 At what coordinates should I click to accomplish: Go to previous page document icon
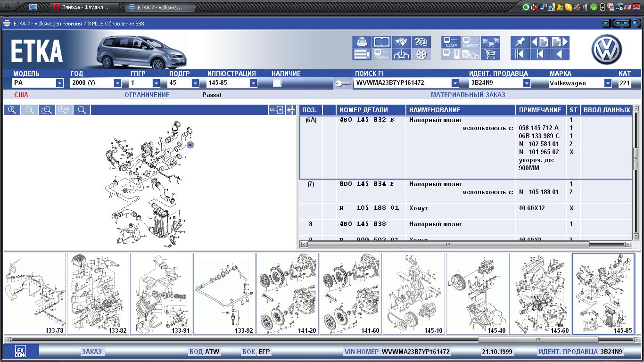tap(540, 42)
